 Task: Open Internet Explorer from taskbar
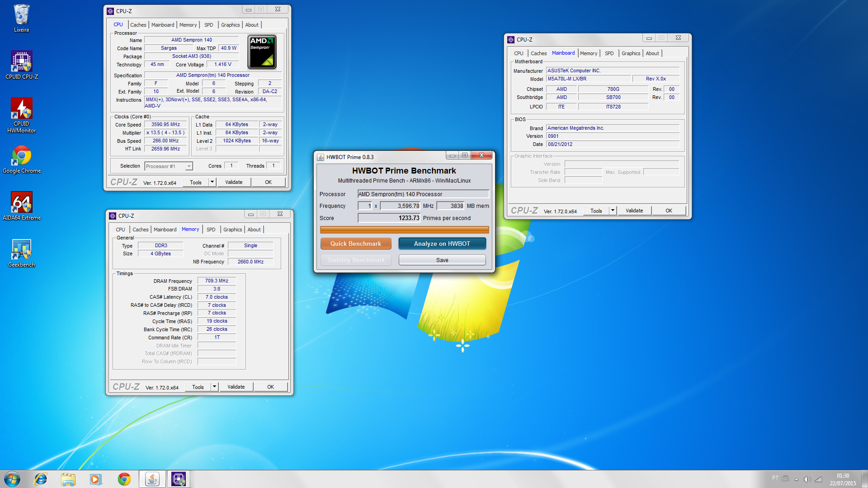click(x=41, y=479)
